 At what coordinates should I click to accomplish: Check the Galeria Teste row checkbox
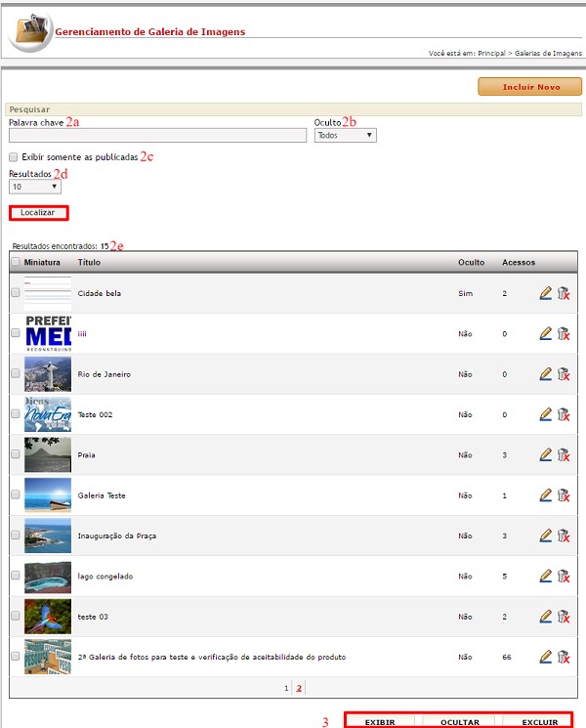16,494
